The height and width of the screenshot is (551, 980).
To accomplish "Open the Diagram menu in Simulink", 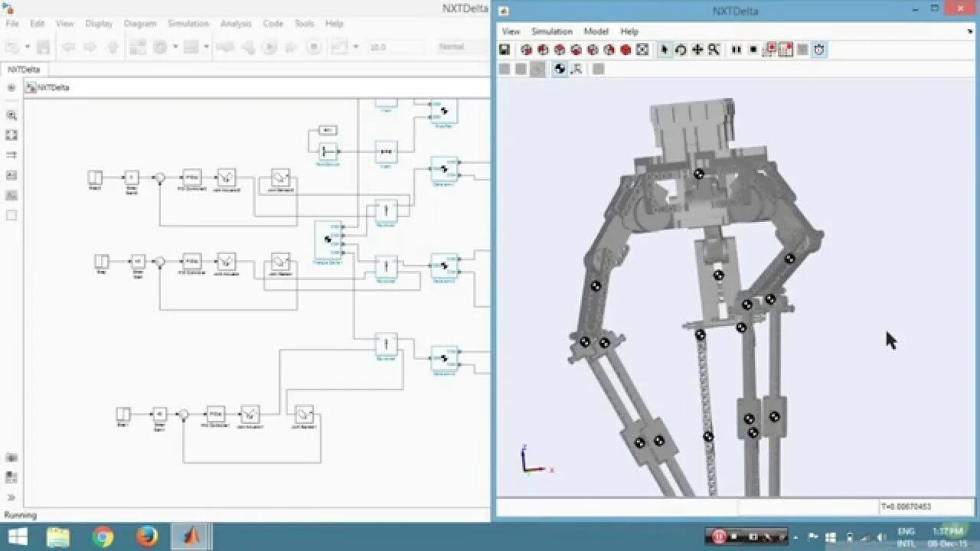I will (140, 24).
